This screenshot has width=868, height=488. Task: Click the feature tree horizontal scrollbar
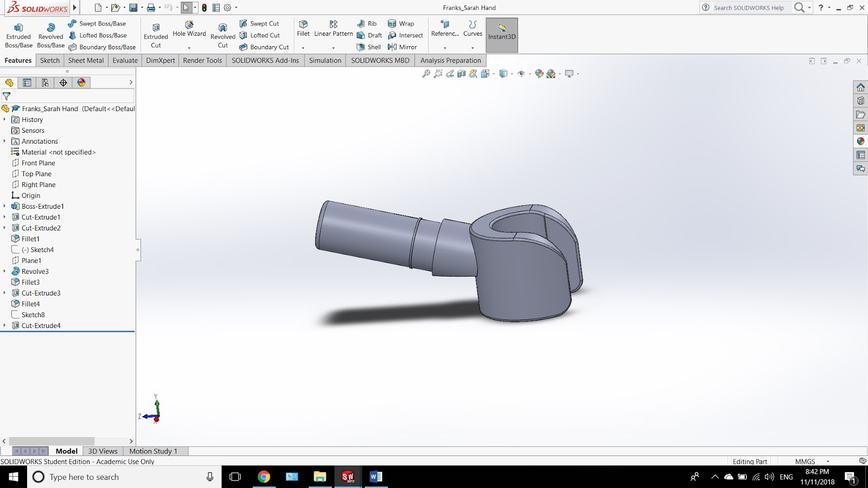(52, 441)
